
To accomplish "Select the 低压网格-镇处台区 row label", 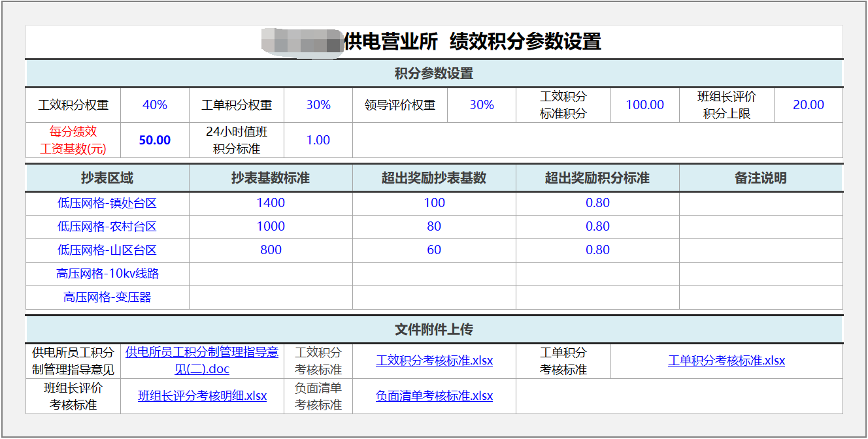I will click(x=107, y=203).
